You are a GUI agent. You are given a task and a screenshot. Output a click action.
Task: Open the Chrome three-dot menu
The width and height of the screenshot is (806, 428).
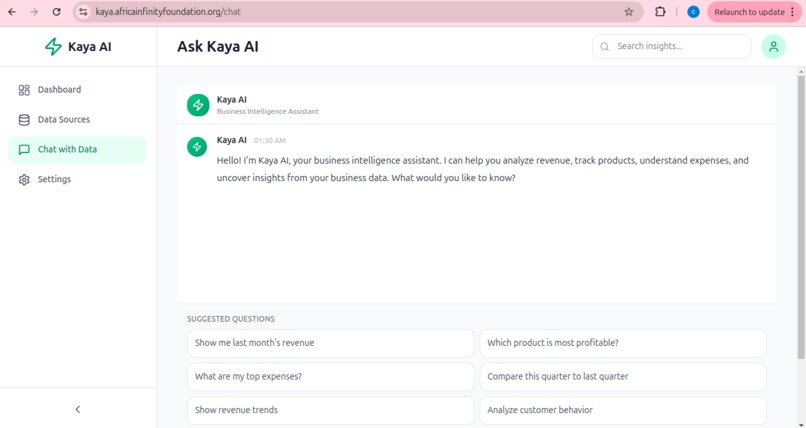click(x=793, y=12)
